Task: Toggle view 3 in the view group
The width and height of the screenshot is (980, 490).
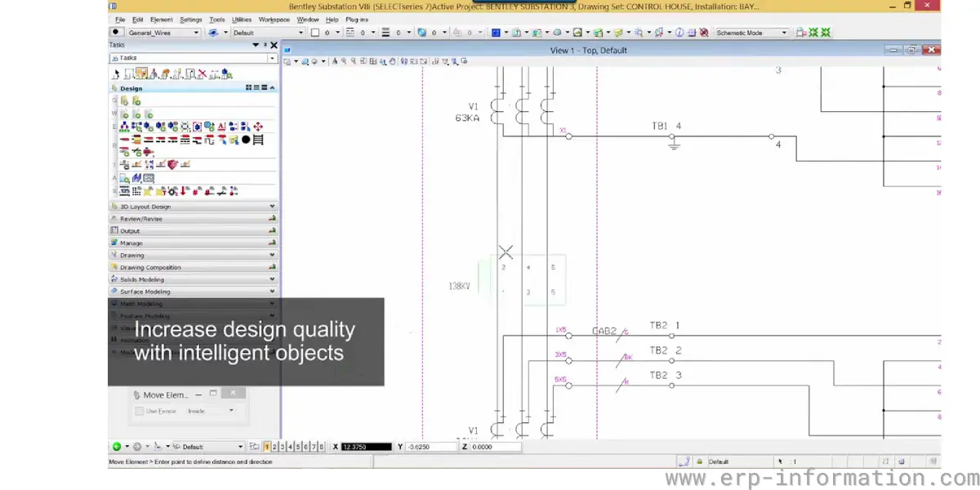Action: [283, 447]
